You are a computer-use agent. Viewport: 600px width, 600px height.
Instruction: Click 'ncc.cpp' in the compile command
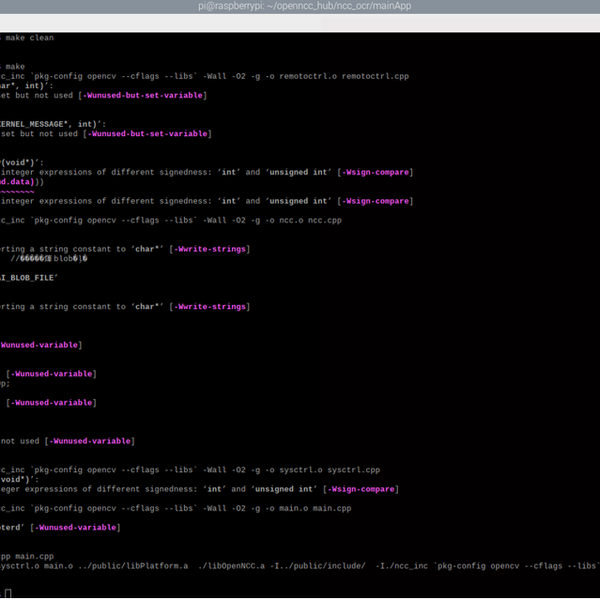[326, 220]
